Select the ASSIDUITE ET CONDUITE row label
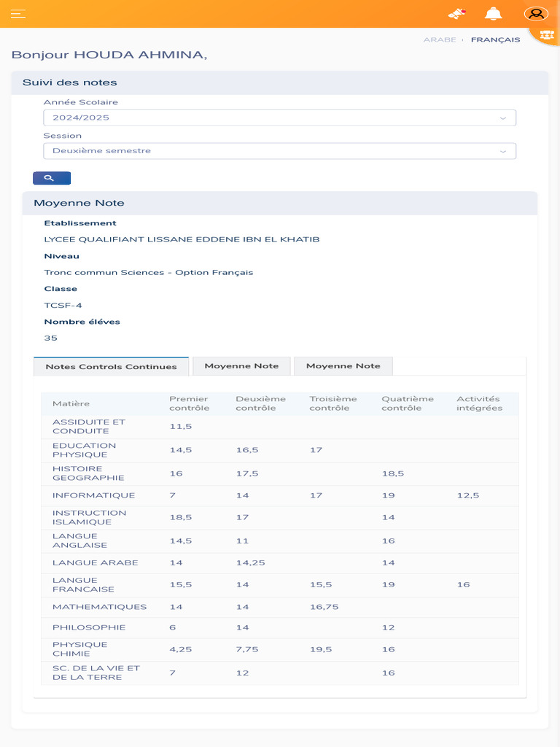The height and width of the screenshot is (747, 560). click(x=88, y=426)
